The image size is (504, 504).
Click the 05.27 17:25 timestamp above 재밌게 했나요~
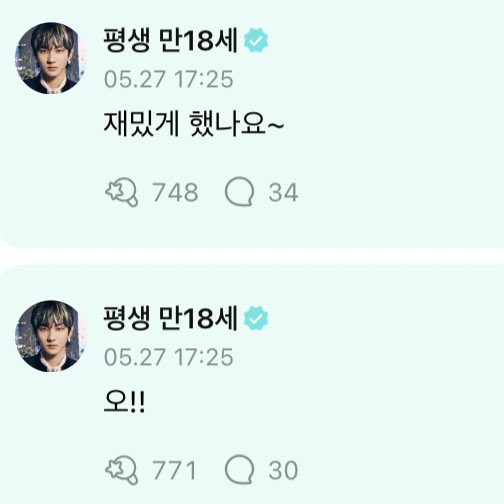tap(168, 79)
